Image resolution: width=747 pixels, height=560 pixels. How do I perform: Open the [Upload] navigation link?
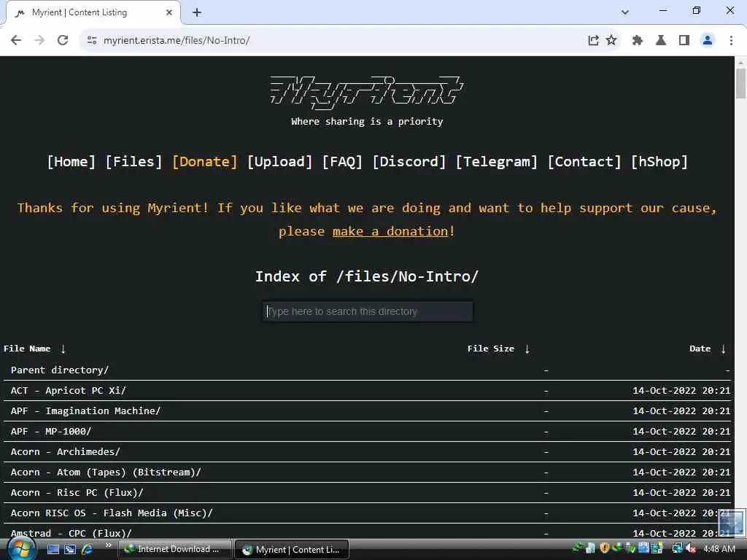click(x=279, y=161)
